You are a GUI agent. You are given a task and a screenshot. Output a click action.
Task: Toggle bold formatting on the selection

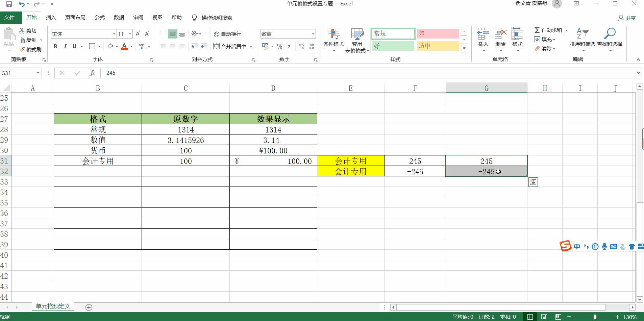click(56, 46)
